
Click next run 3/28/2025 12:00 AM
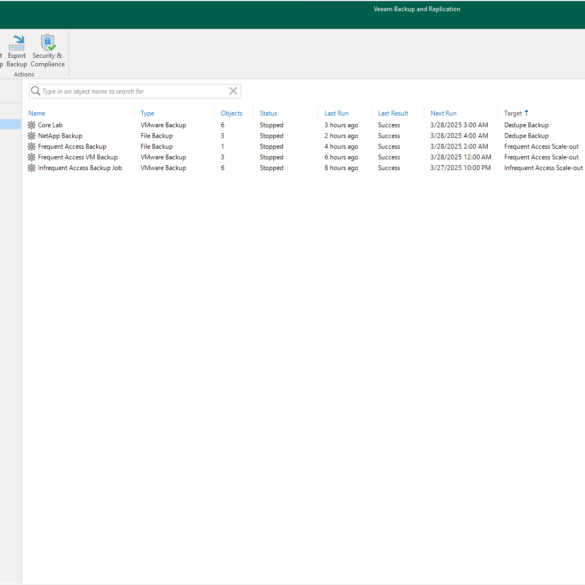(460, 157)
